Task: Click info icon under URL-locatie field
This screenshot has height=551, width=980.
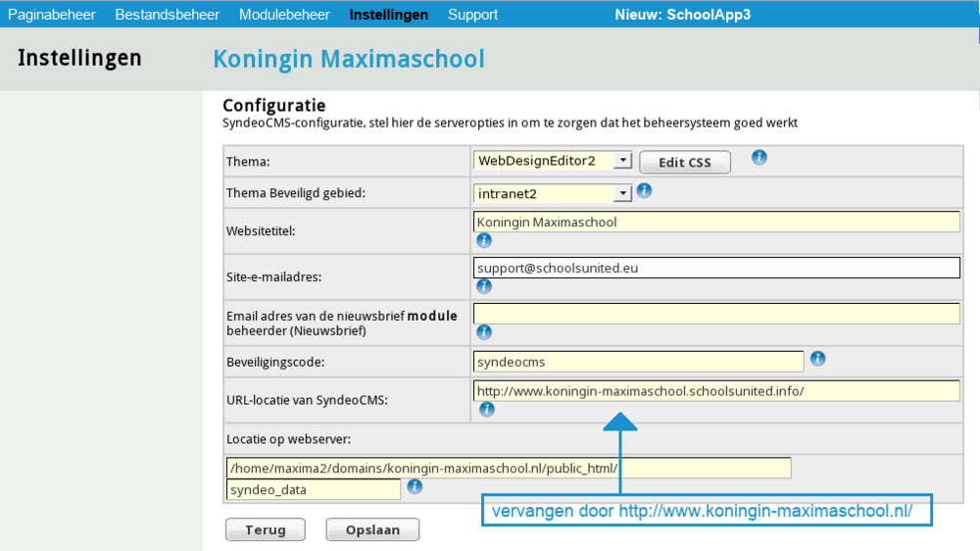Action: click(486, 409)
